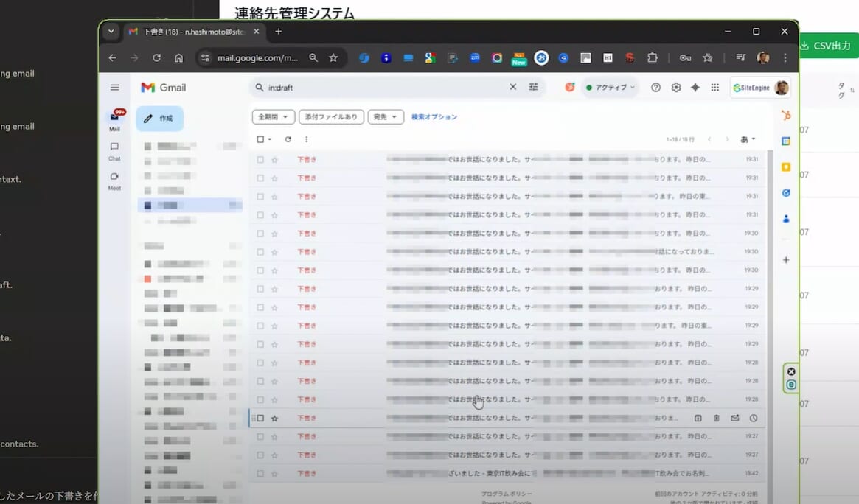
Task: Bookmark this page star icon
Action: (333, 57)
